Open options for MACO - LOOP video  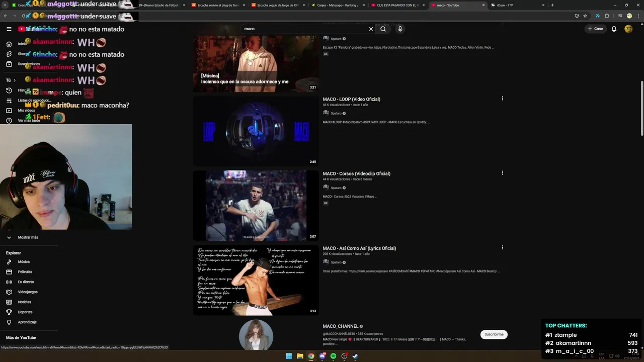pyautogui.click(x=502, y=99)
